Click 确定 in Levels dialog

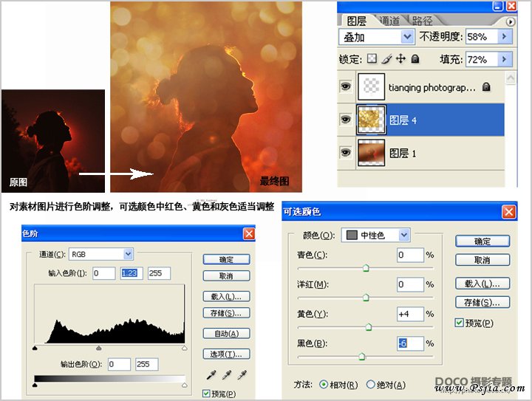coord(226,260)
